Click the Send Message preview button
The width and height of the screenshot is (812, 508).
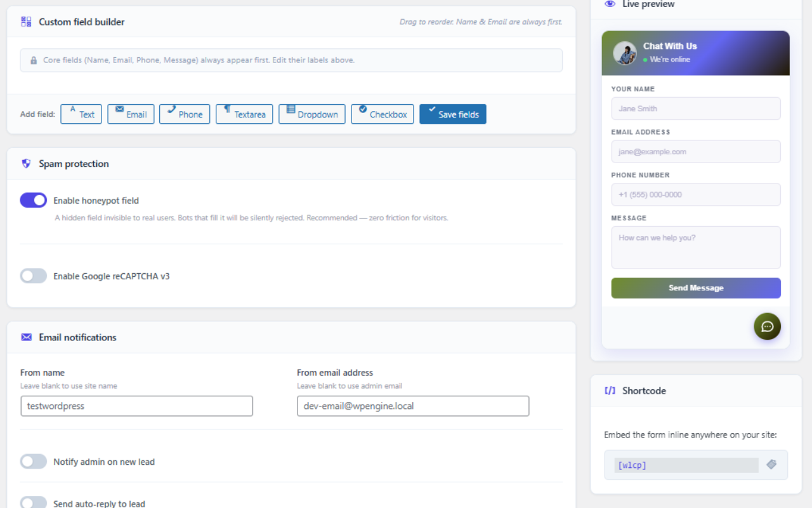point(696,288)
